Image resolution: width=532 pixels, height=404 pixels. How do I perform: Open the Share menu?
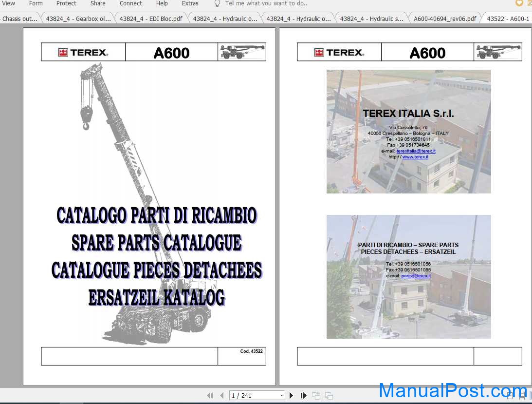click(x=98, y=3)
